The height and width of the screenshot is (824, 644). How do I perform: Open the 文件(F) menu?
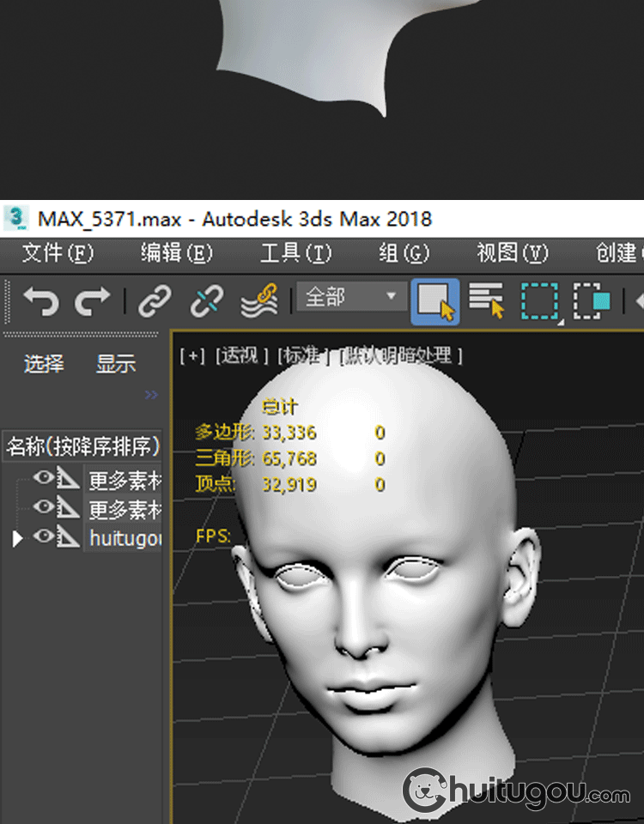(58, 253)
